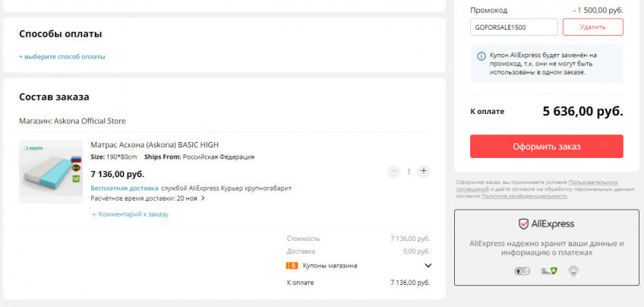The width and height of the screenshot is (644, 307).
Task: Click the GOFORSALE1500 promo code field
Action: (x=514, y=27)
